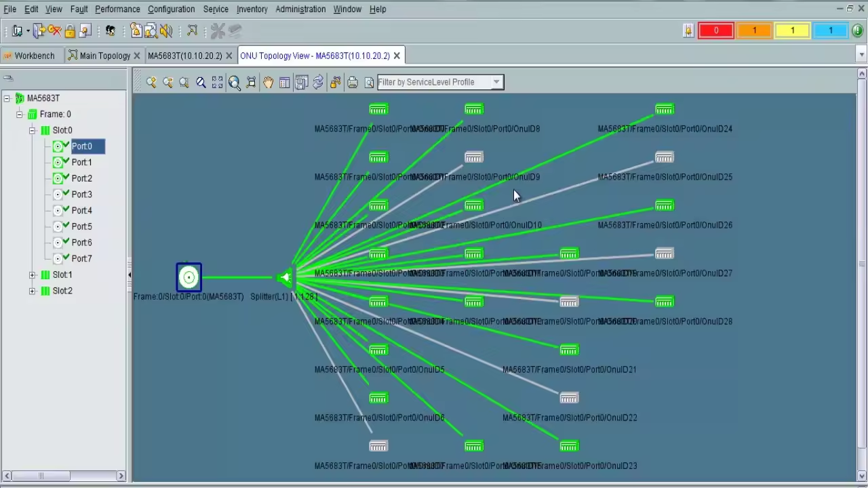Click the splitter node icon in topology
This screenshot has width=868, height=488.
click(285, 277)
